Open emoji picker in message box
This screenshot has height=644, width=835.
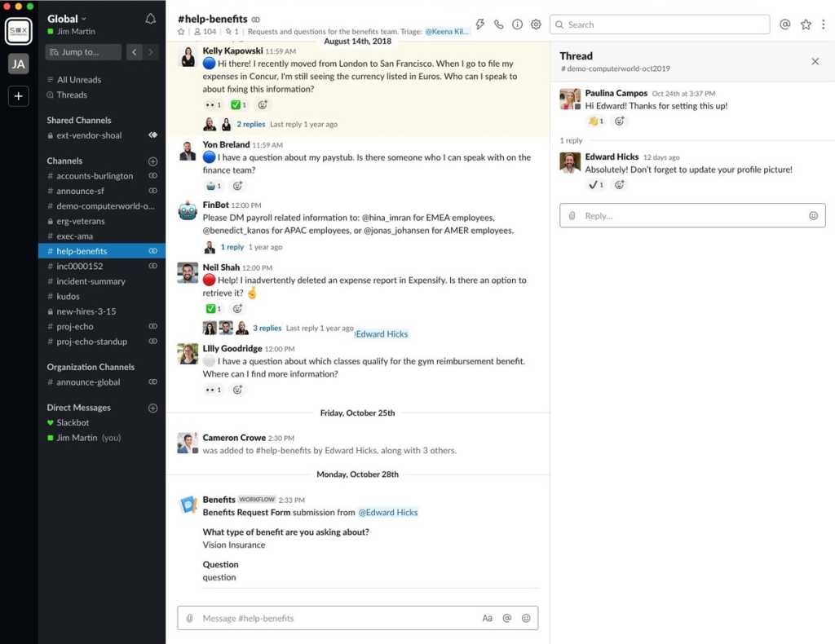coord(526,618)
